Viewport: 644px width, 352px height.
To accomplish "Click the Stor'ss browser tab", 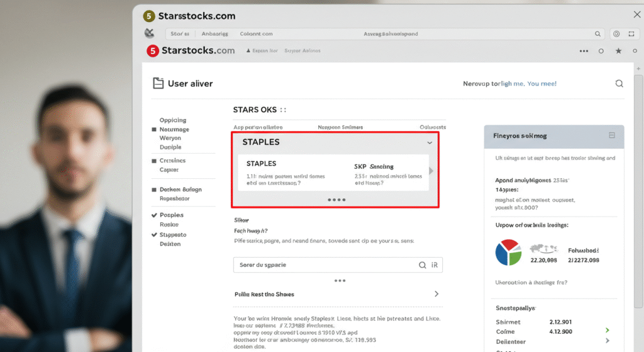I will pos(180,34).
